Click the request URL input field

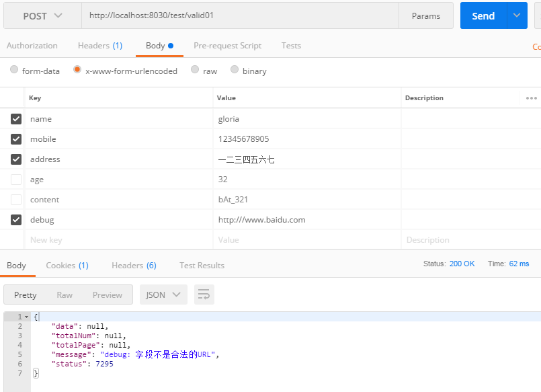click(x=239, y=15)
